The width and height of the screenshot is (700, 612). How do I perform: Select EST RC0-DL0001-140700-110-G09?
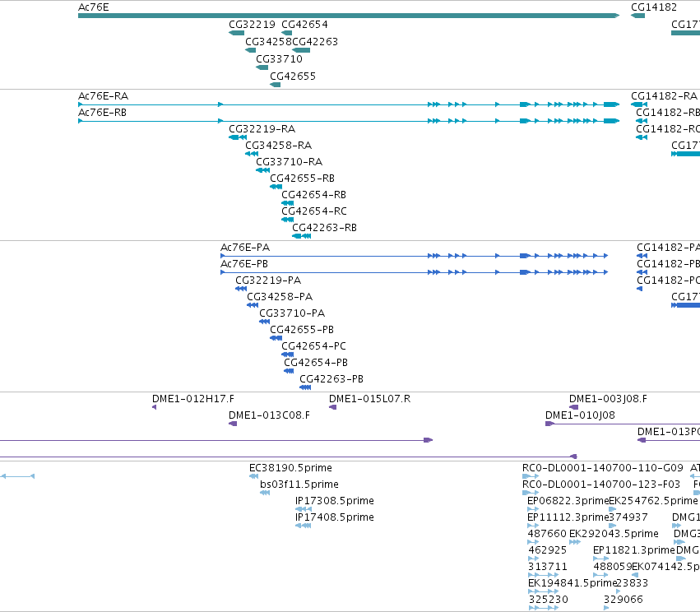(x=531, y=476)
